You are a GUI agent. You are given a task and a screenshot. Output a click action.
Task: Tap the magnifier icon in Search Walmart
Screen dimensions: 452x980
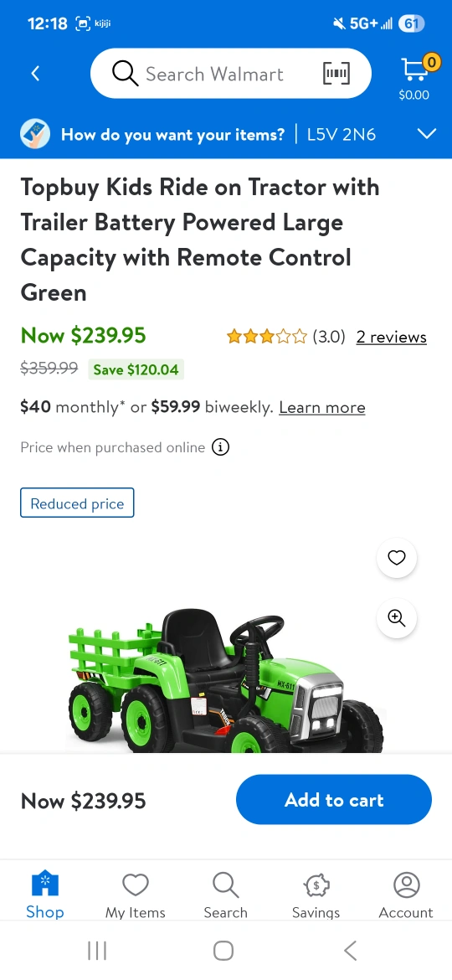[x=125, y=74]
